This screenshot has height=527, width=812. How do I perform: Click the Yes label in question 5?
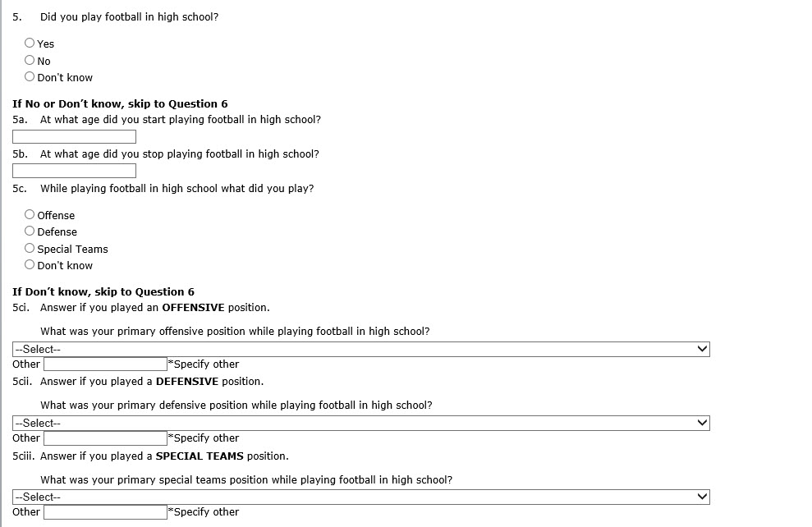click(46, 44)
